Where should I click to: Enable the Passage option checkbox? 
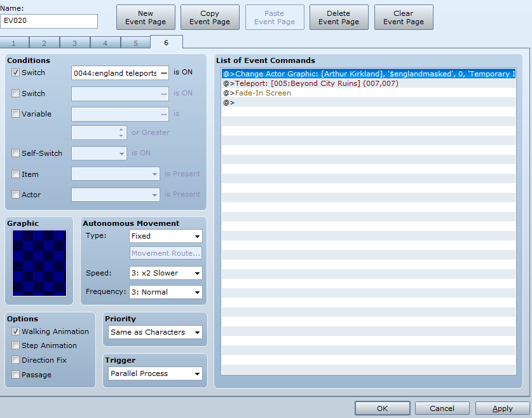pyautogui.click(x=16, y=375)
